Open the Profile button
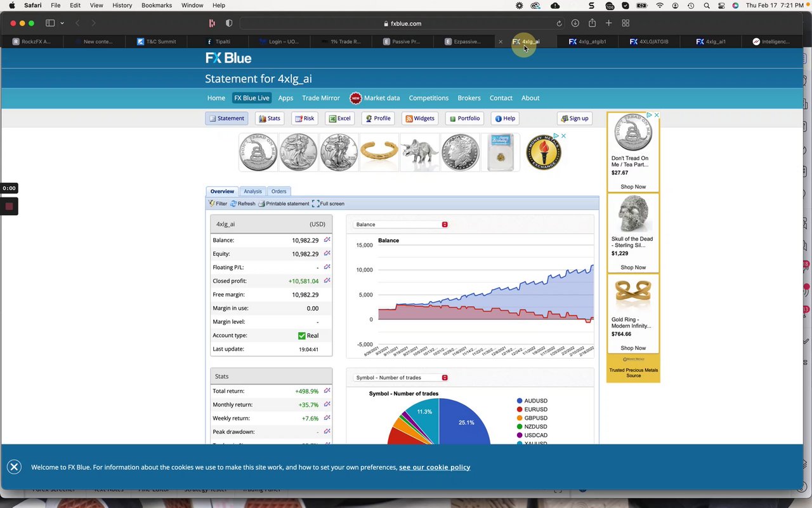 [378, 118]
